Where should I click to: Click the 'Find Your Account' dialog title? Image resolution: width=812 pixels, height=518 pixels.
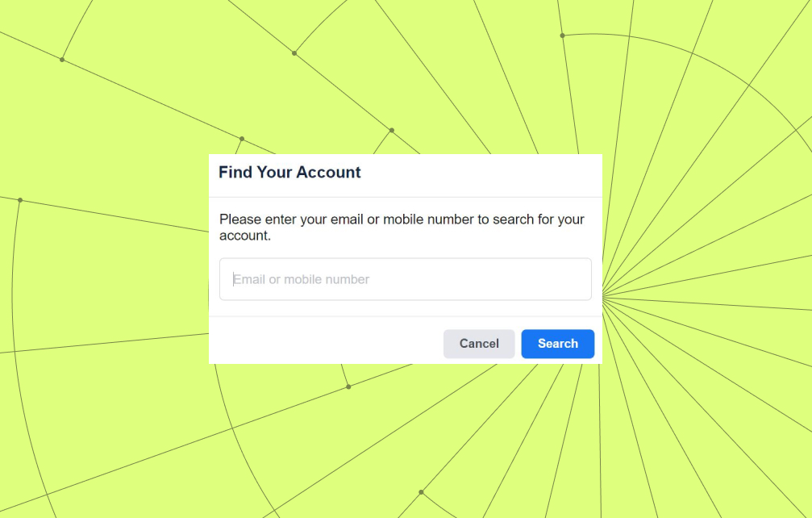(289, 172)
